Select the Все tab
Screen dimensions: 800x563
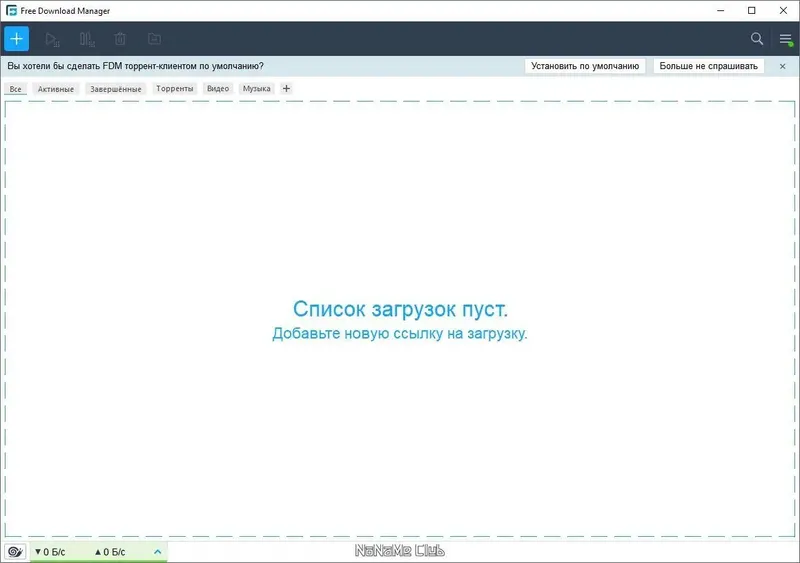pyautogui.click(x=15, y=89)
